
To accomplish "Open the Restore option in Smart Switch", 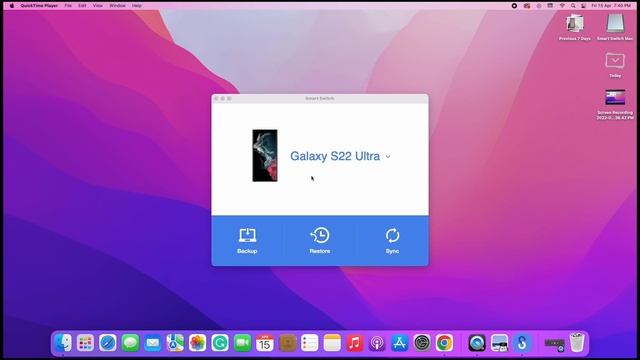I will [x=320, y=241].
